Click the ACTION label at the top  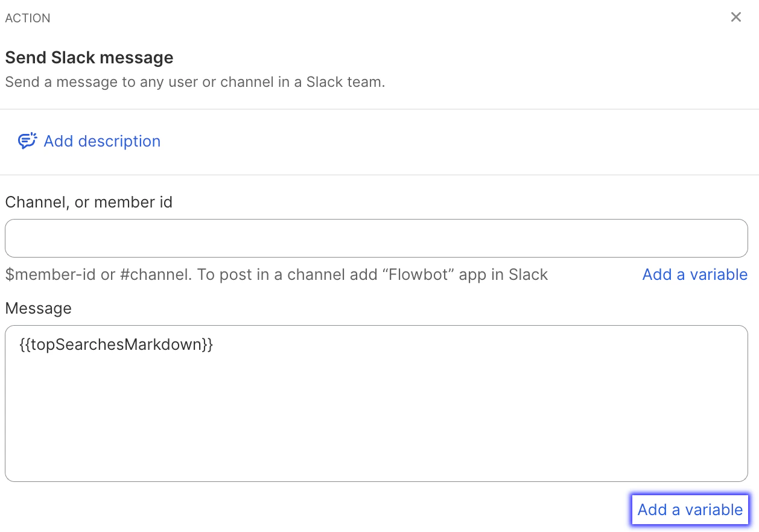pyautogui.click(x=28, y=18)
